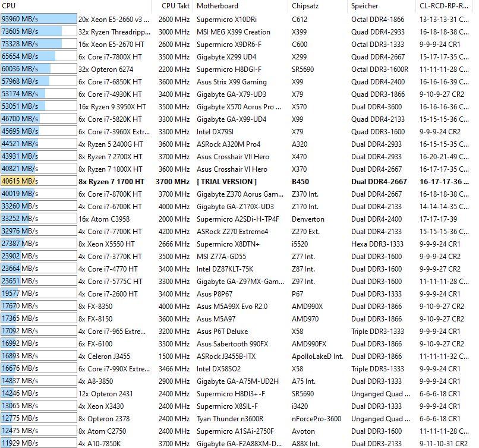This screenshot has height=448, width=479.
Task: Select the Denverton chipset cell
Action: 308,219
